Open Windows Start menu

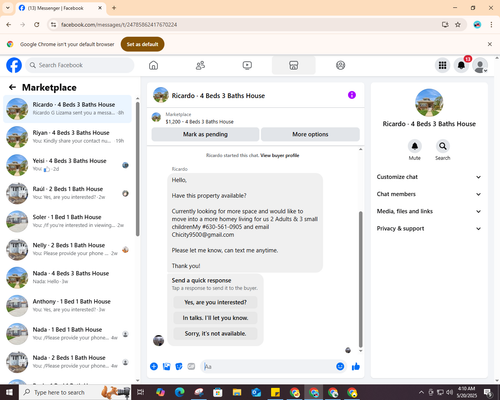[x=9, y=392]
